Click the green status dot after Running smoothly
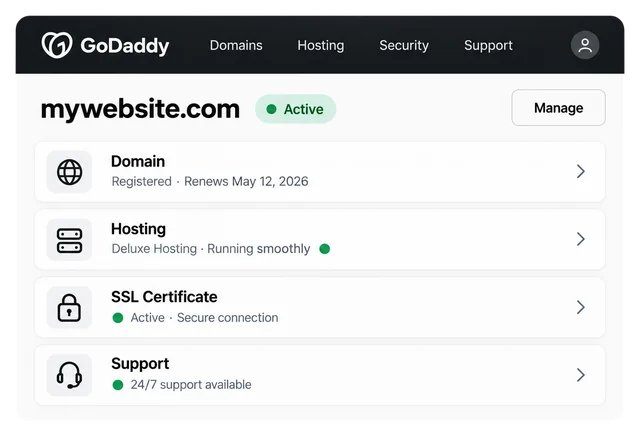This screenshot has width=640, height=437. [x=324, y=248]
